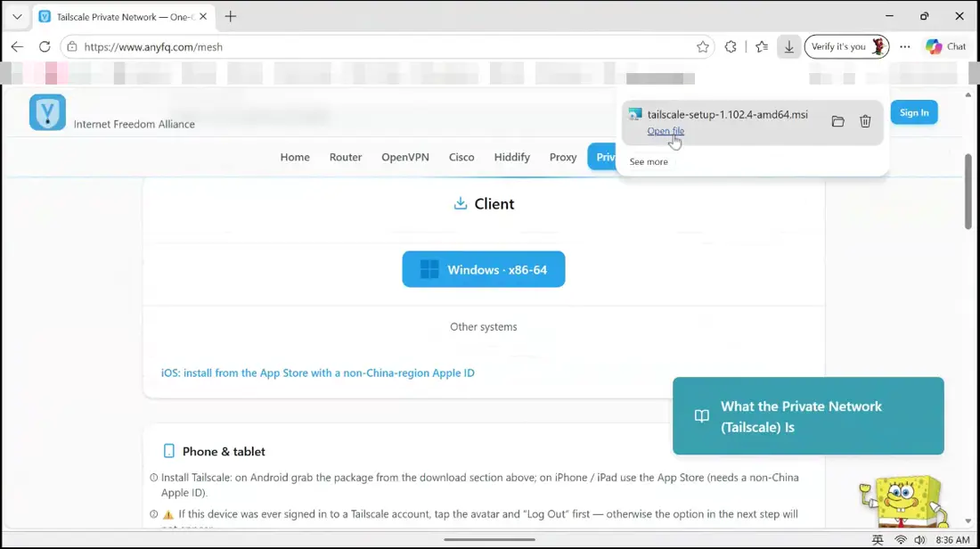980x549 pixels.
Task: Expand See more in downloads popup
Action: click(x=648, y=162)
